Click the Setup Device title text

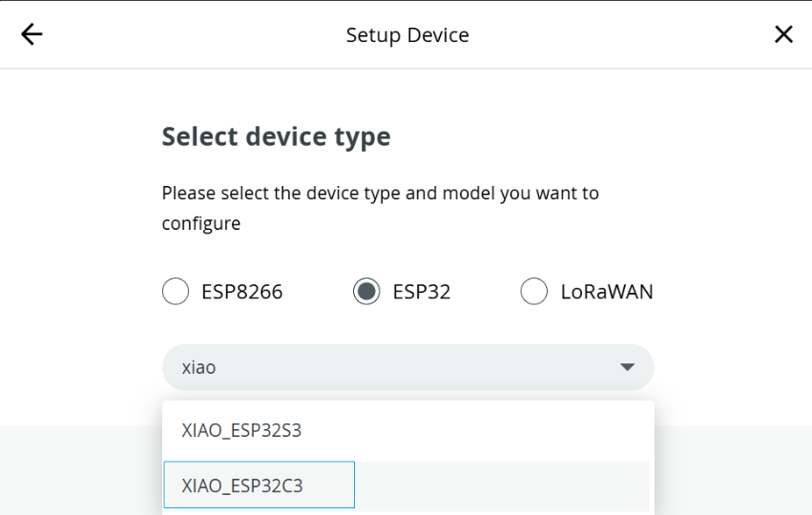(407, 35)
